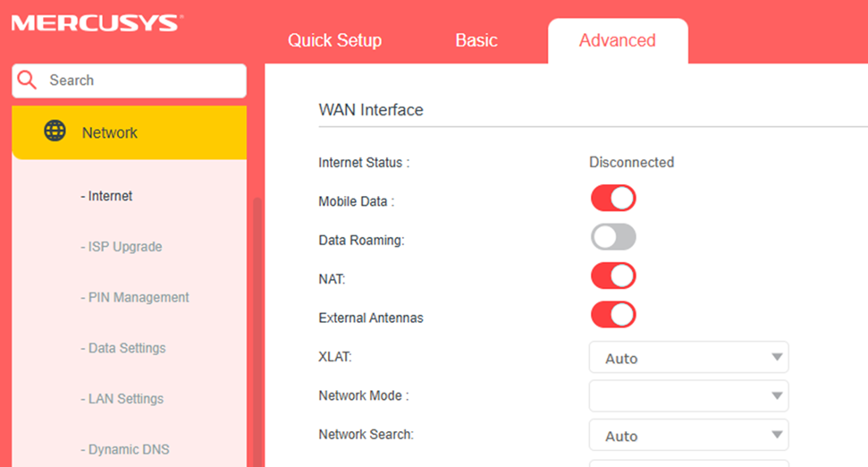Select the Advanced tab
The image size is (868, 467).
617,40
